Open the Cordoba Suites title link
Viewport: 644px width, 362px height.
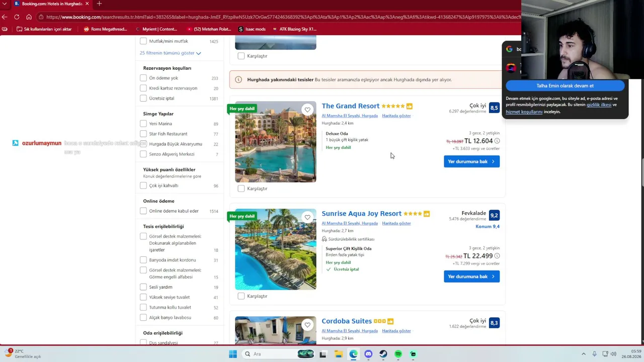347,321
